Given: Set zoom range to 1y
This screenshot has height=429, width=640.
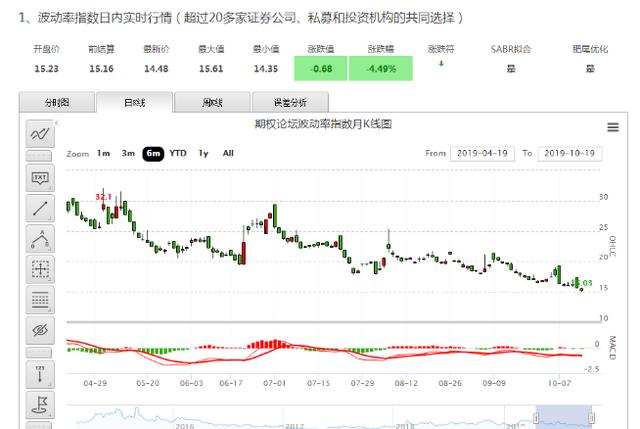Looking at the screenshot, I should pyautogui.click(x=204, y=153).
